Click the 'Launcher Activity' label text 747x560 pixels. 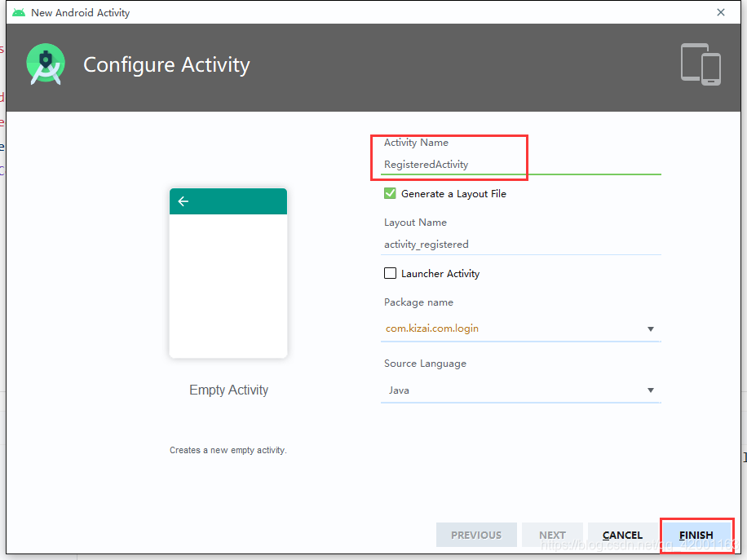point(440,274)
